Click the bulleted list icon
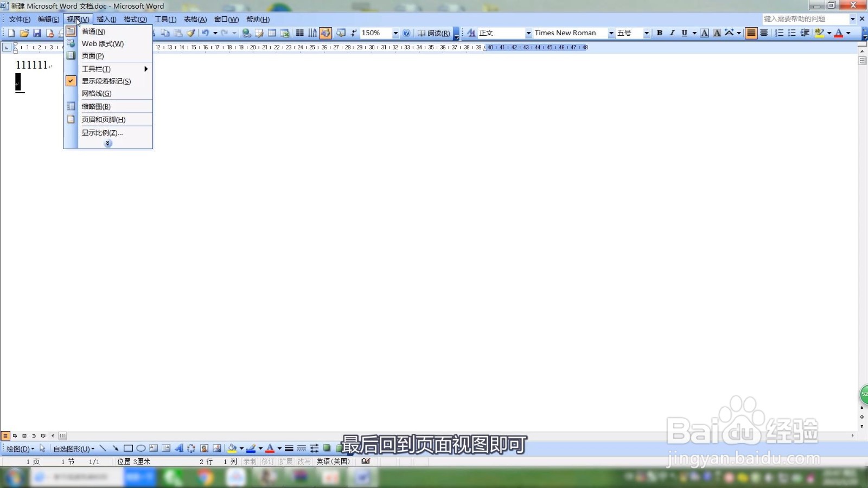This screenshot has width=868, height=488. pos(792,33)
